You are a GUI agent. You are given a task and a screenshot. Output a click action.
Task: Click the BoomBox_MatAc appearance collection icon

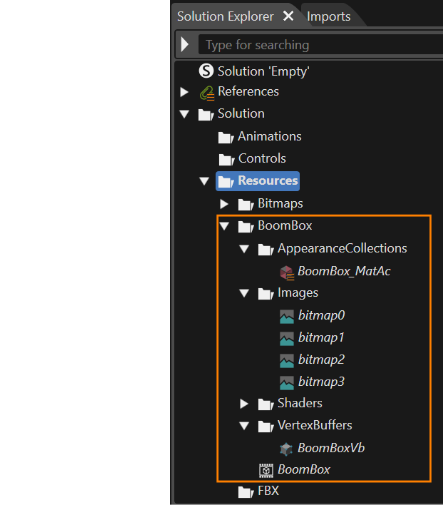pyautogui.click(x=287, y=272)
